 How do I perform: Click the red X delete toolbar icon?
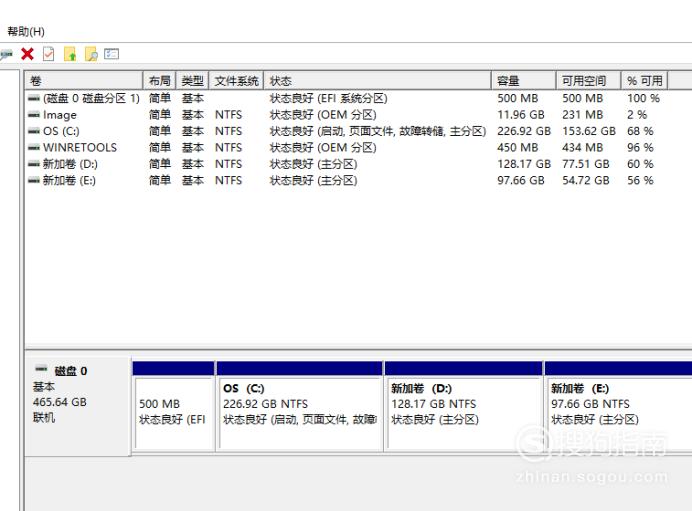click(x=27, y=54)
